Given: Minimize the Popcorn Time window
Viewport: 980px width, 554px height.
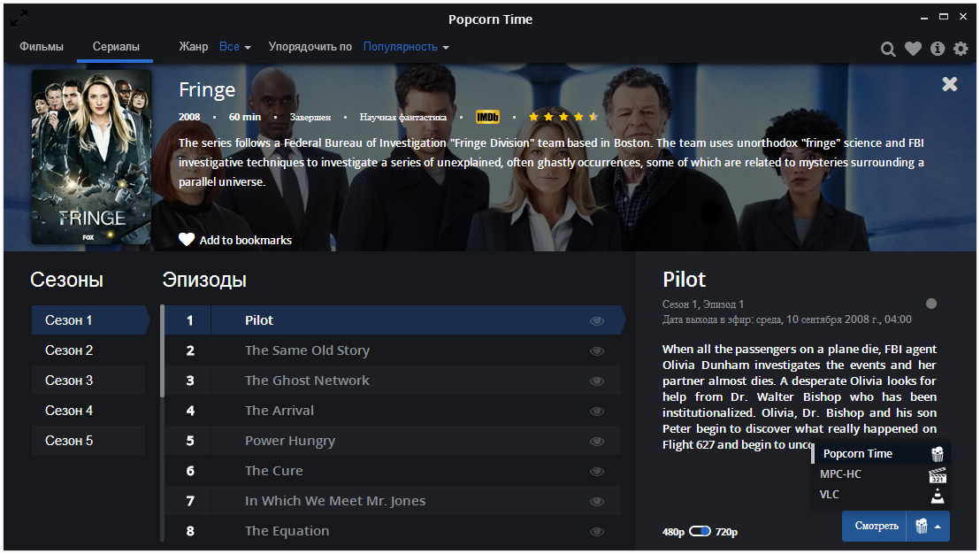Looking at the screenshot, I should (x=924, y=18).
